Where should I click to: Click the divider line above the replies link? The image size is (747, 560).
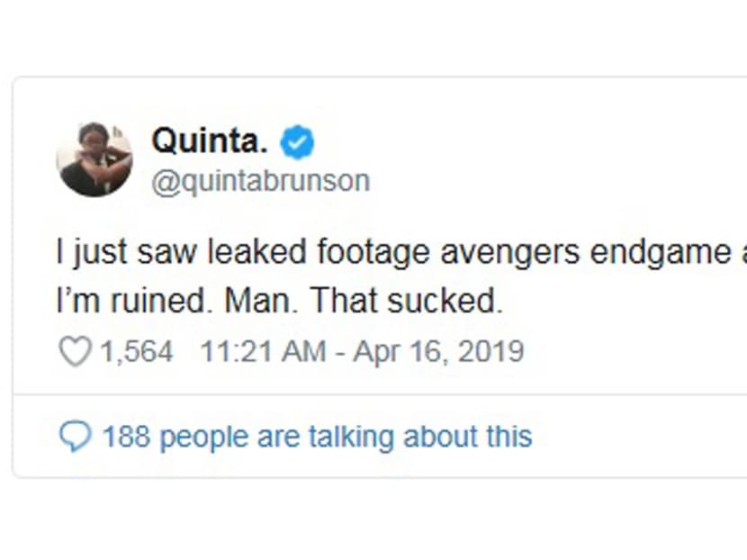coord(378,394)
